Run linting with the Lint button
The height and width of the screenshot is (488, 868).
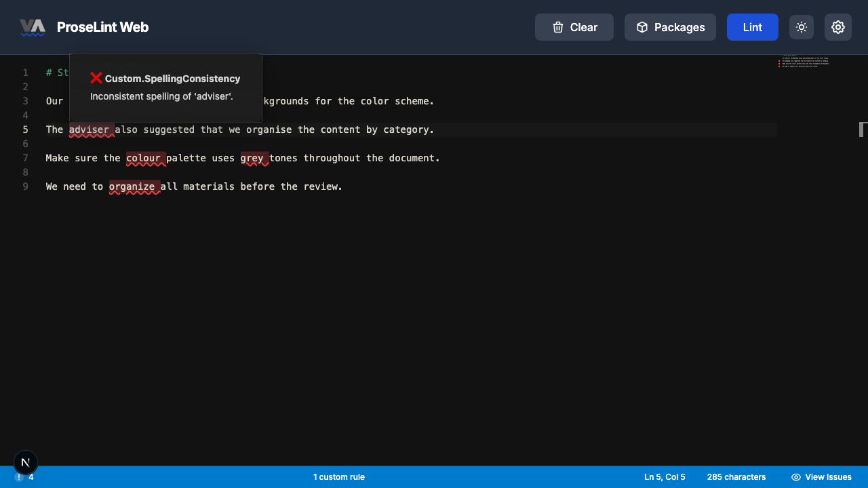(752, 27)
